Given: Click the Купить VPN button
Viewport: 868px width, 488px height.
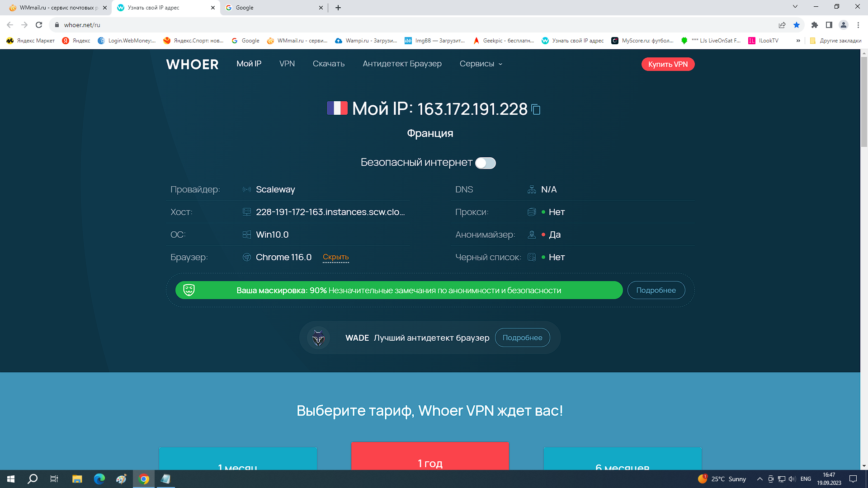Looking at the screenshot, I should [x=668, y=64].
